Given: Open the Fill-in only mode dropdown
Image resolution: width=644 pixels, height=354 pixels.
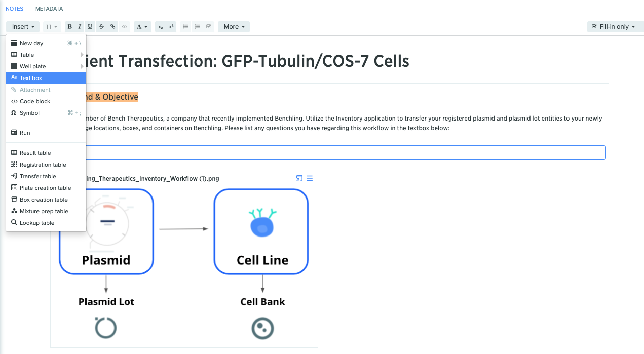Looking at the screenshot, I should click(613, 27).
